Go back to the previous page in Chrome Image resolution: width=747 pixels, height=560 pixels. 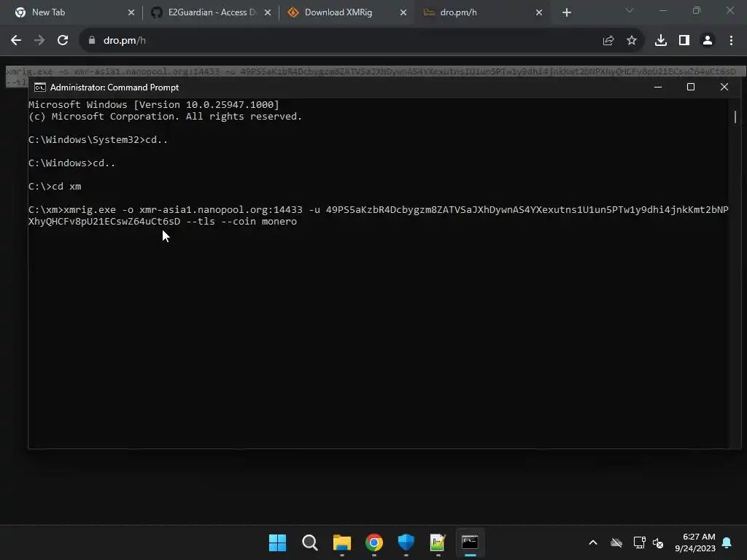(16, 41)
